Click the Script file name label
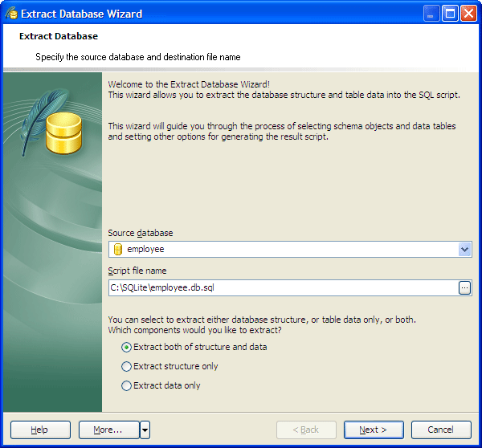This screenshot has width=482, height=448. click(137, 271)
